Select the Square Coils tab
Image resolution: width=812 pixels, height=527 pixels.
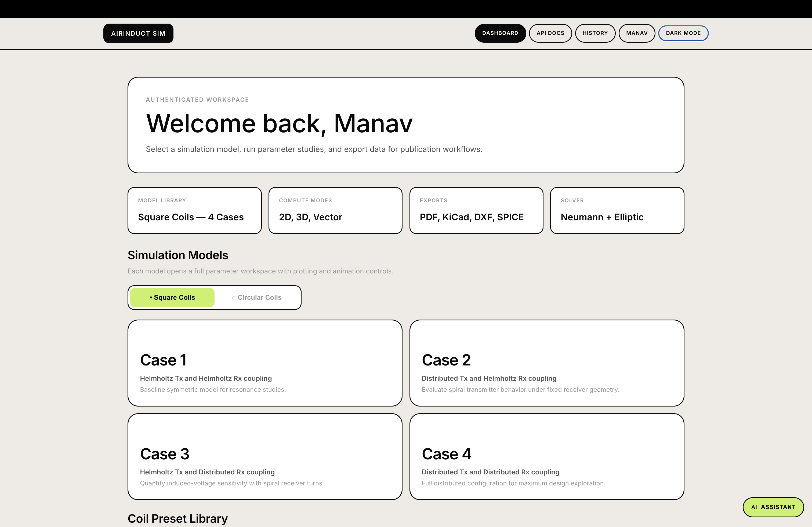pos(172,297)
